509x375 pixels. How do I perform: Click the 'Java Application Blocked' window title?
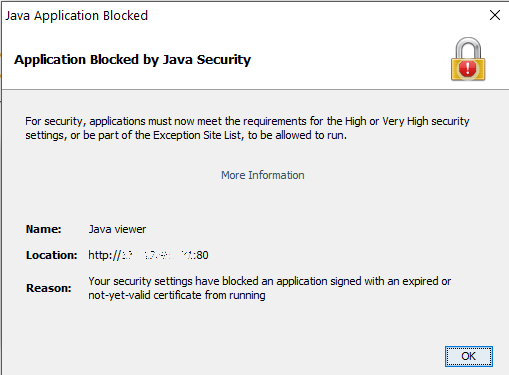click(76, 16)
